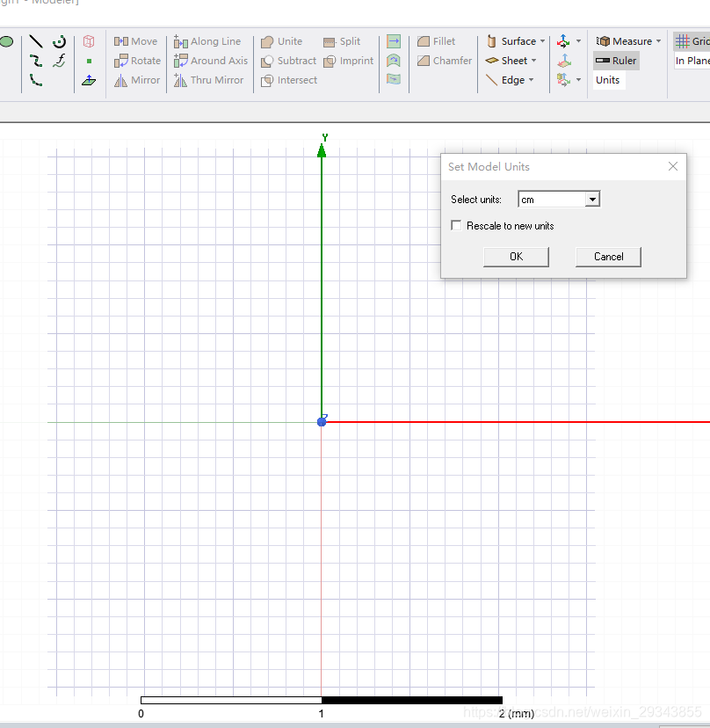
Task: Toggle the Ruler display
Action: point(616,61)
